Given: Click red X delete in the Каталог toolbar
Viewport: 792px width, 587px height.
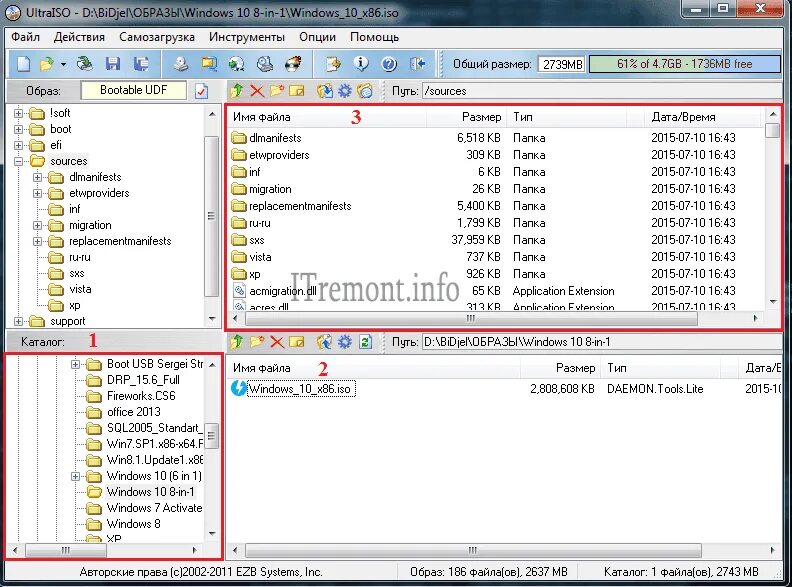Looking at the screenshot, I should [277, 342].
